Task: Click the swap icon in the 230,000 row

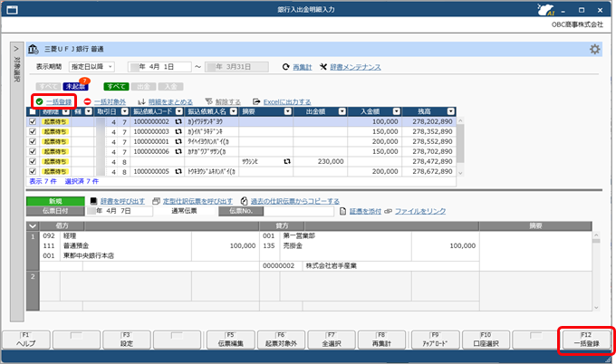Action: 287,161
